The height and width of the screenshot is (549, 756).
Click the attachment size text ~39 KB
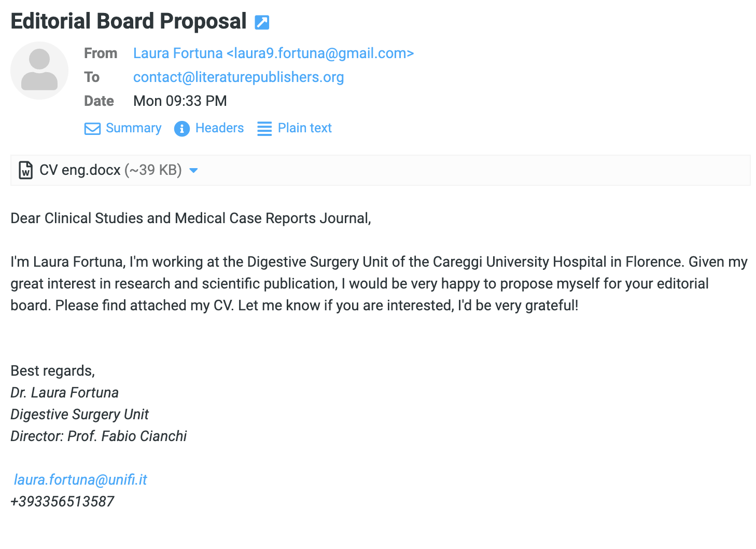coord(153,170)
